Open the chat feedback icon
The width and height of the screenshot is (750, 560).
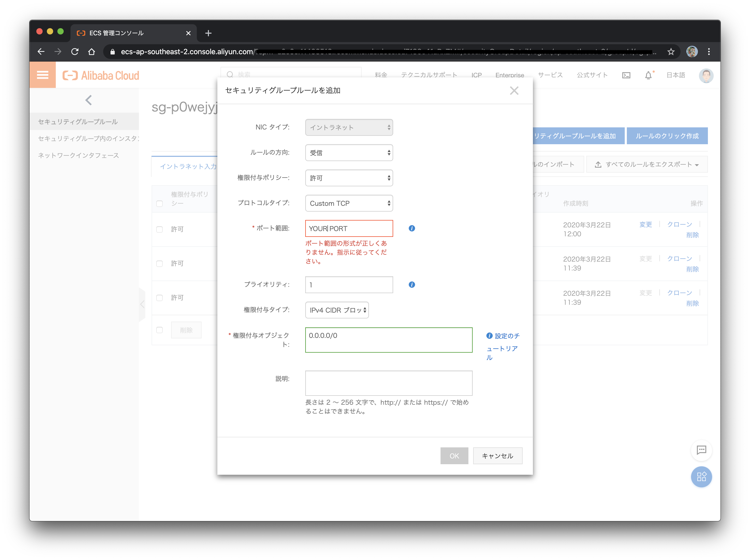[x=701, y=450]
